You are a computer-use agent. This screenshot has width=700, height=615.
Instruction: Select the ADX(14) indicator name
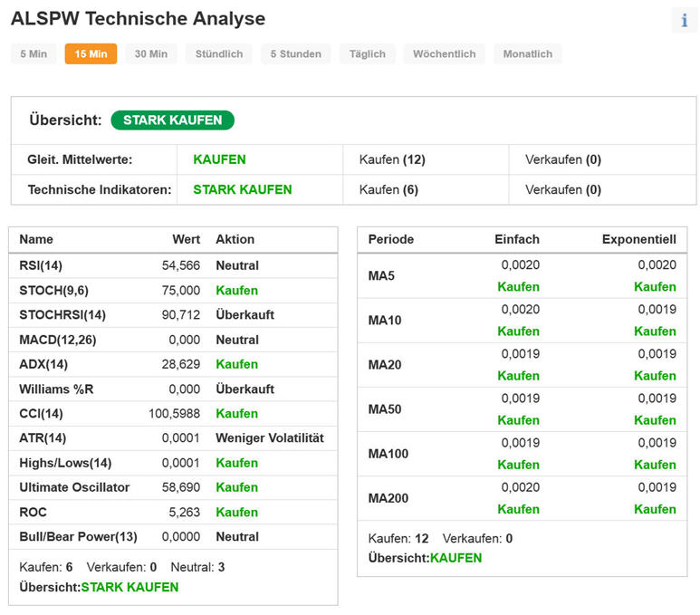click(x=43, y=364)
